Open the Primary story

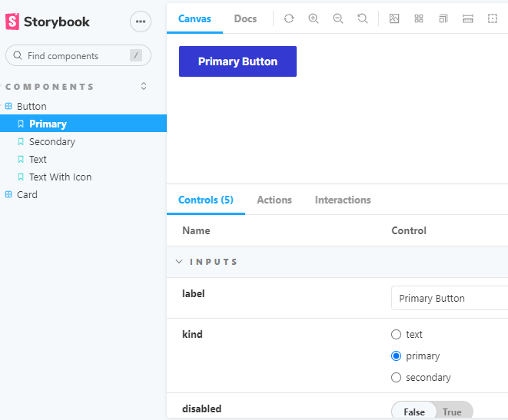pos(83,124)
